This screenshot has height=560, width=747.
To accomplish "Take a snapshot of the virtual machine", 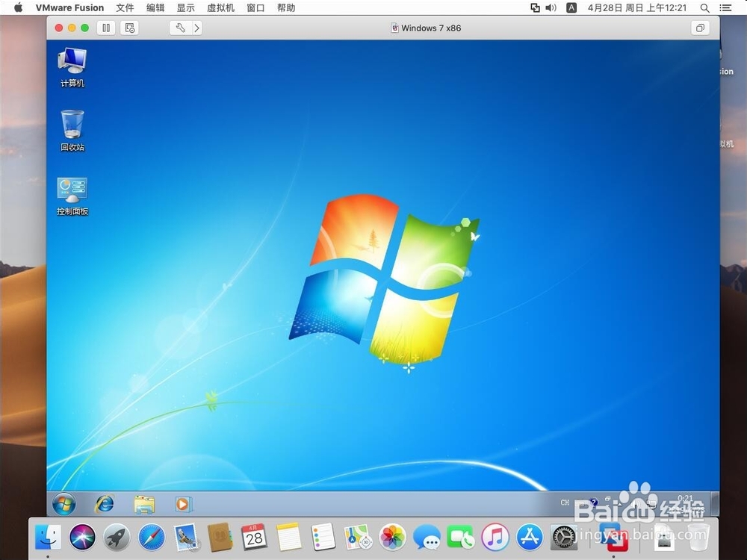I will coord(128,28).
